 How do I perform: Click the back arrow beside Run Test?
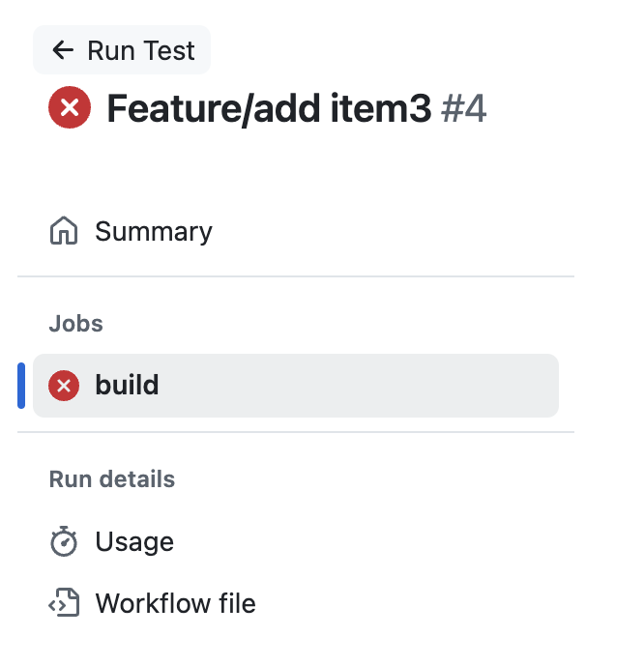[x=63, y=50]
